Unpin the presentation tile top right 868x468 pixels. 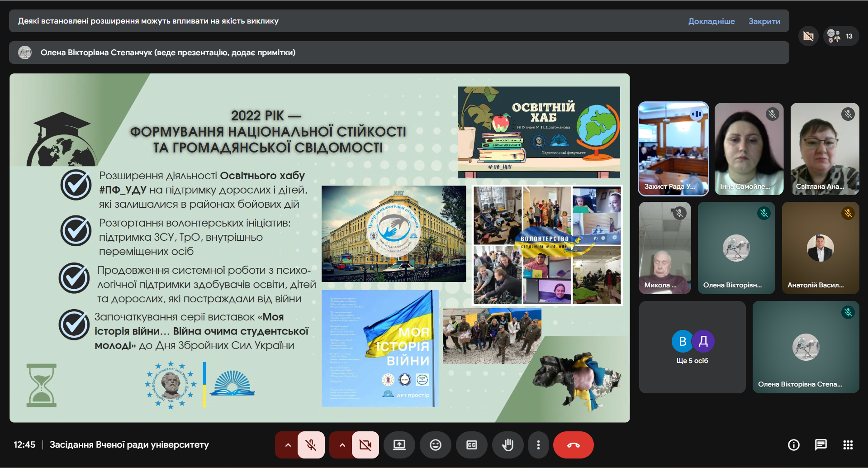pos(808,36)
